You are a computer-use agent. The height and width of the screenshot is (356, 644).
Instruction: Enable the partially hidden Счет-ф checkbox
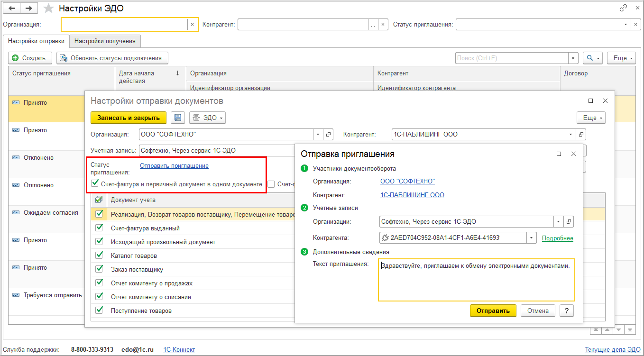point(272,184)
